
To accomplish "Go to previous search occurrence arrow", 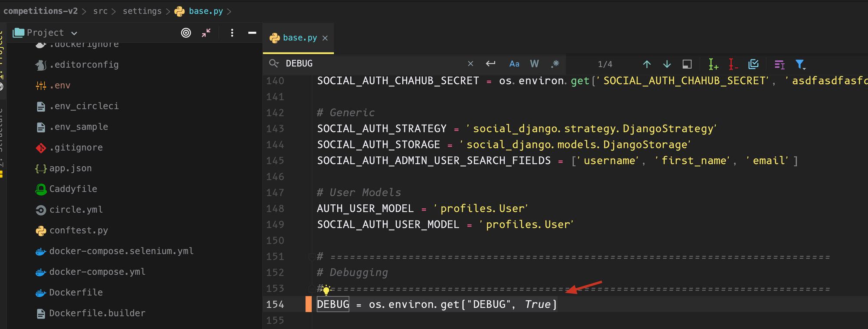I will 647,64.
